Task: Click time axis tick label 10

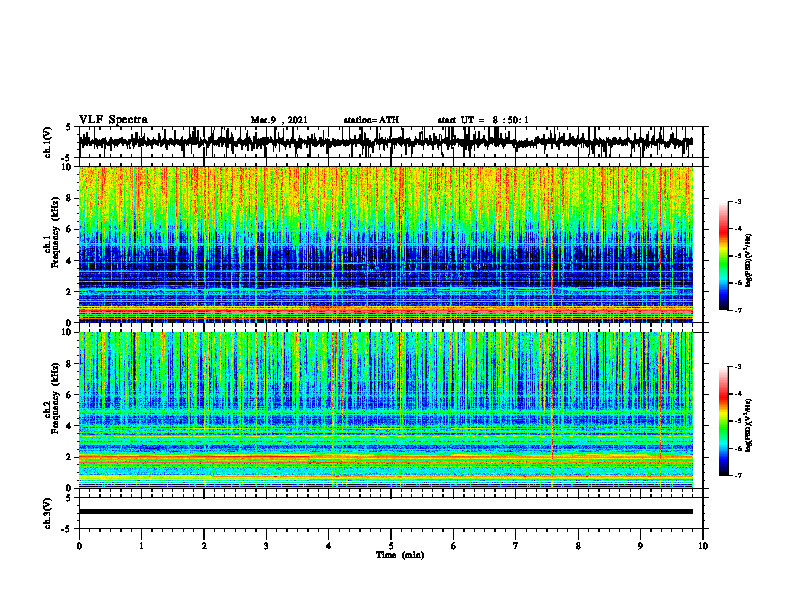Action: tap(703, 546)
